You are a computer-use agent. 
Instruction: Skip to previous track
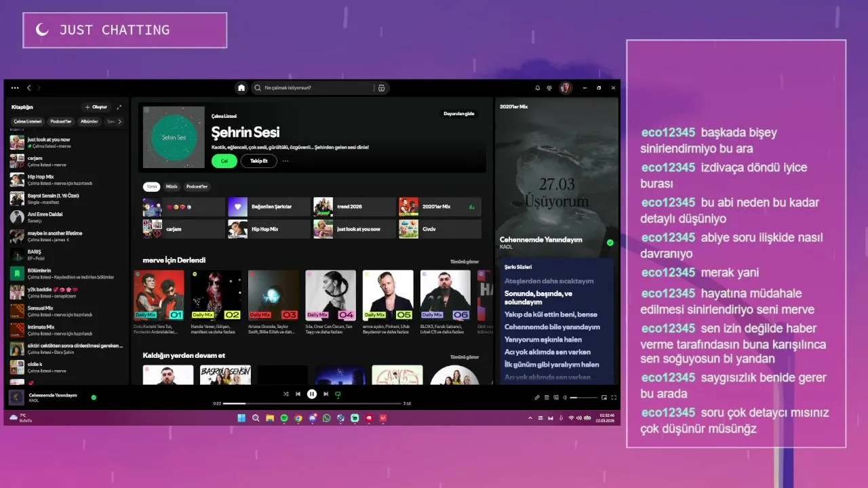(x=298, y=394)
